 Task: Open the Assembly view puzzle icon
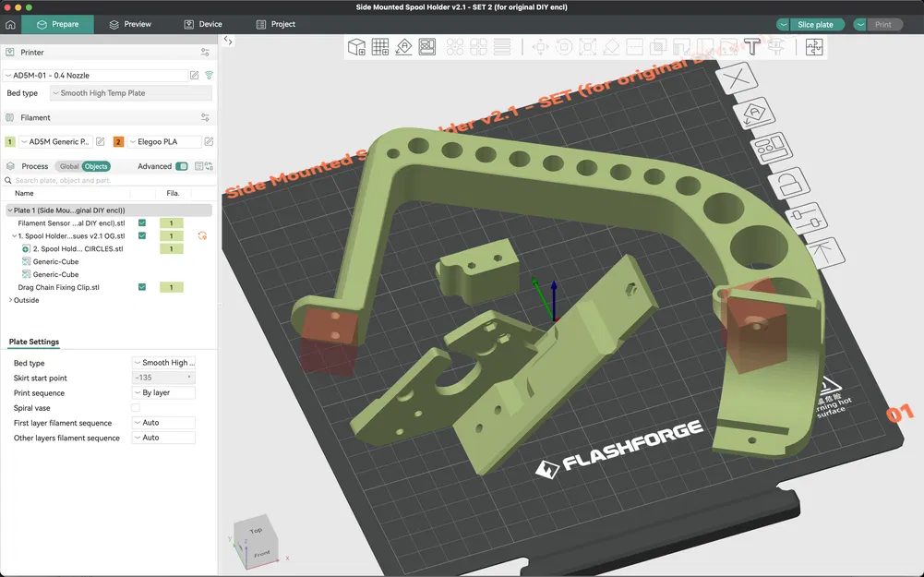click(x=813, y=47)
